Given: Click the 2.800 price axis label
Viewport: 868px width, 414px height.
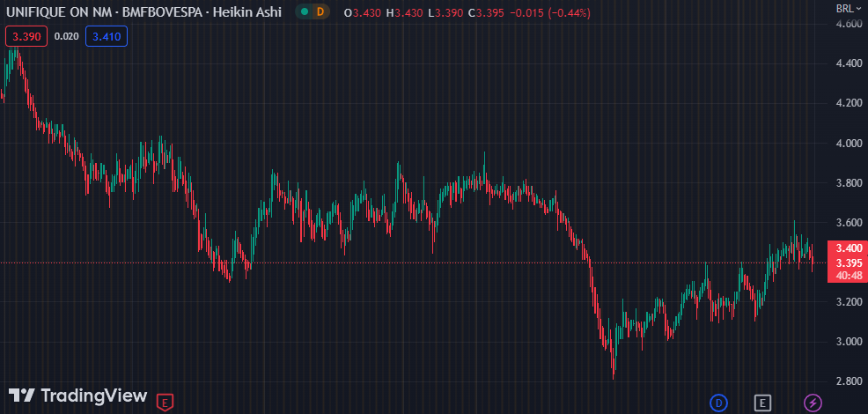Looking at the screenshot, I should [x=850, y=381].
